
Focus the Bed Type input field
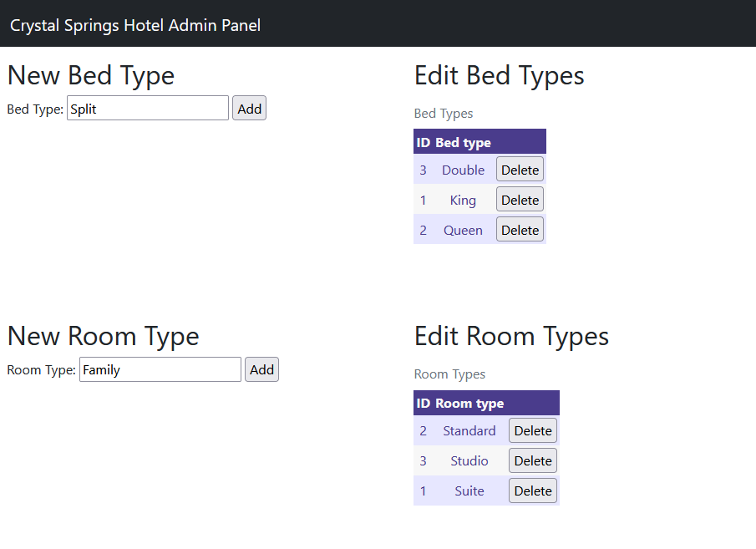[x=147, y=108]
